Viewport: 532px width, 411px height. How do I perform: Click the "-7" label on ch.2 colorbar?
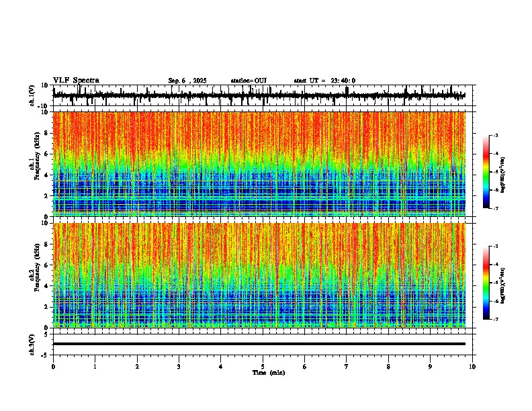coord(496,319)
